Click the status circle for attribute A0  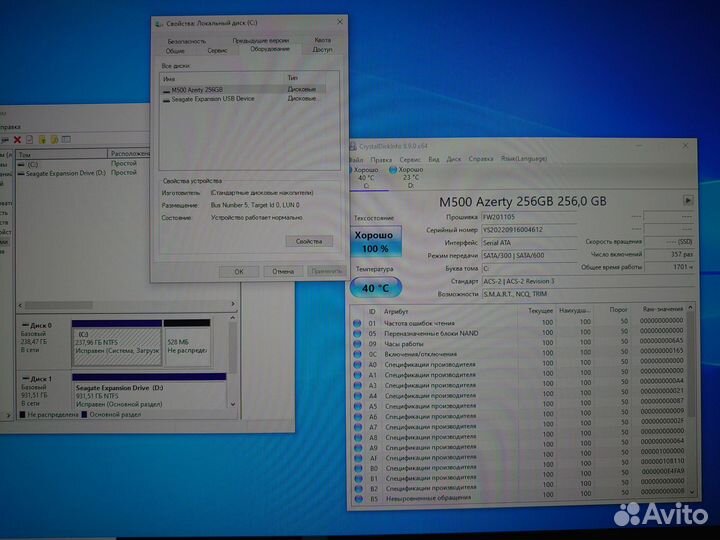[x=357, y=365]
